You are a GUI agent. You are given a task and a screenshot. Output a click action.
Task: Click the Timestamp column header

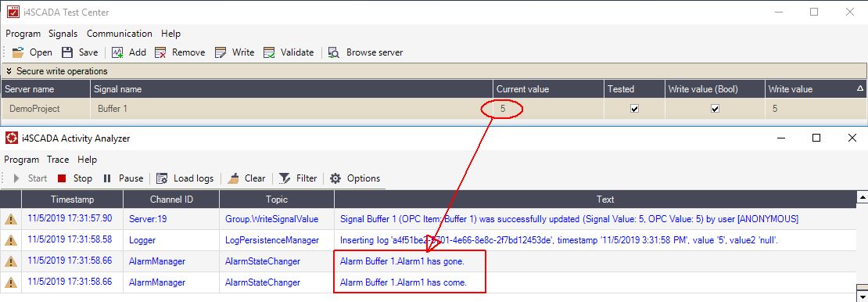73,200
